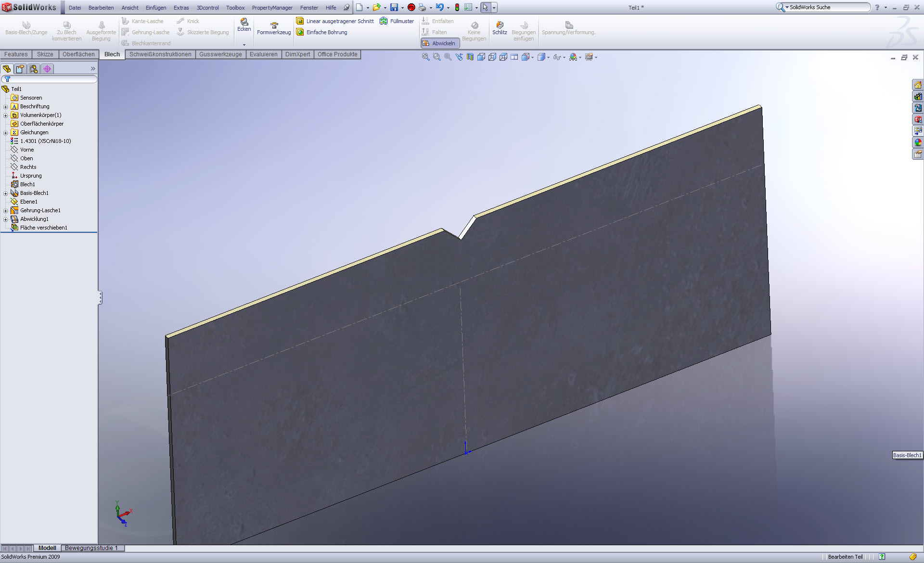Expand the Basis-Blech1 tree node
The image size is (924, 563).
point(6,193)
